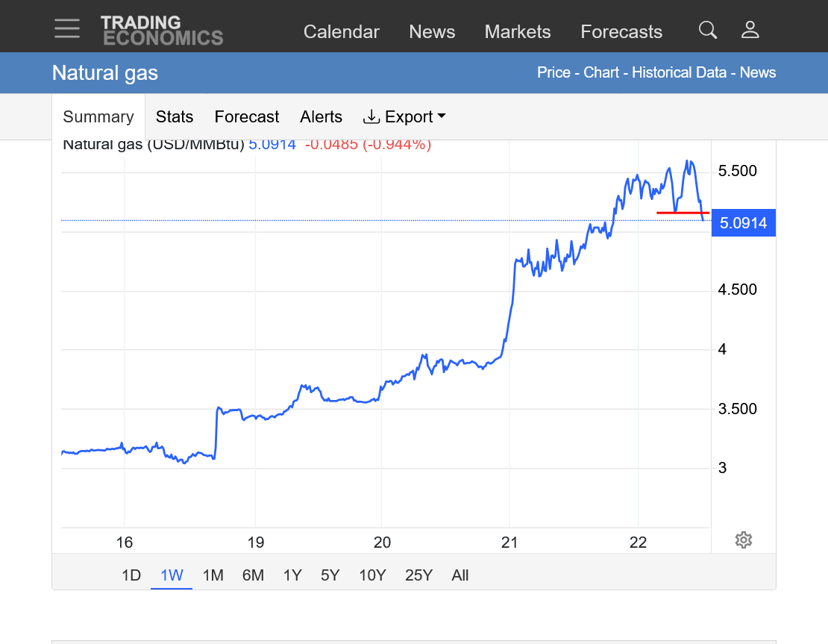Click the Trading Economics logo
The height and width of the screenshot is (644, 828).
(162, 31)
